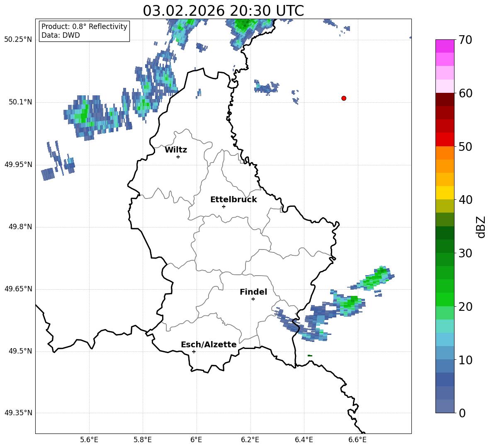Click the bright green 20 dBZ colorbar segment
Viewport: 491px width, 448px height.
point(445,299)
